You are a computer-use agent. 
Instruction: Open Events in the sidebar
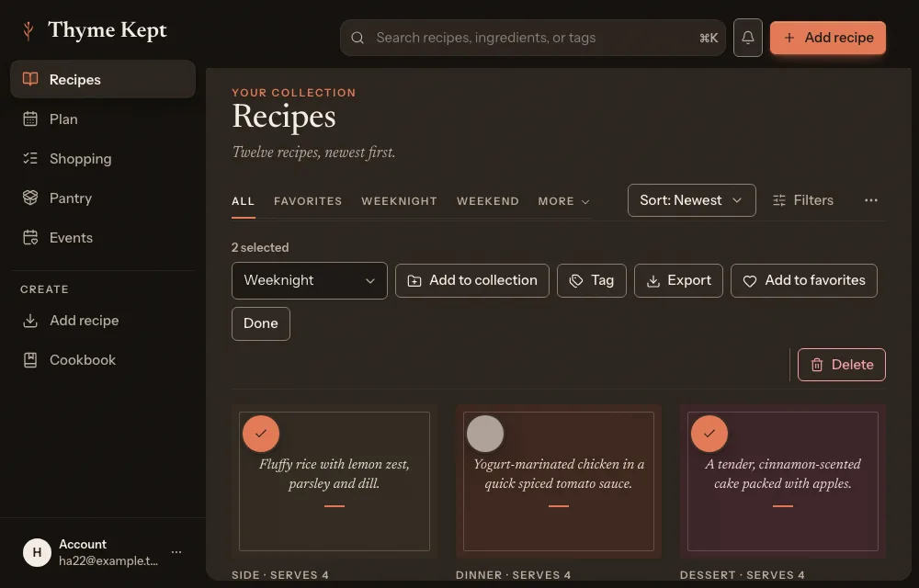(x=103, y=237)
